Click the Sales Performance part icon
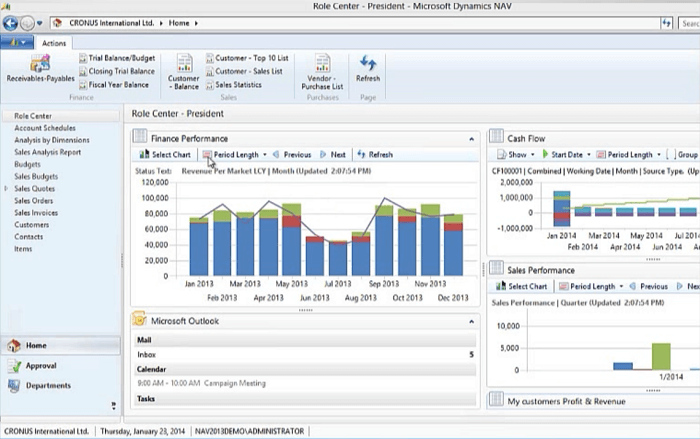This screenshot has width=700, height=439. [x=496, y=268]
